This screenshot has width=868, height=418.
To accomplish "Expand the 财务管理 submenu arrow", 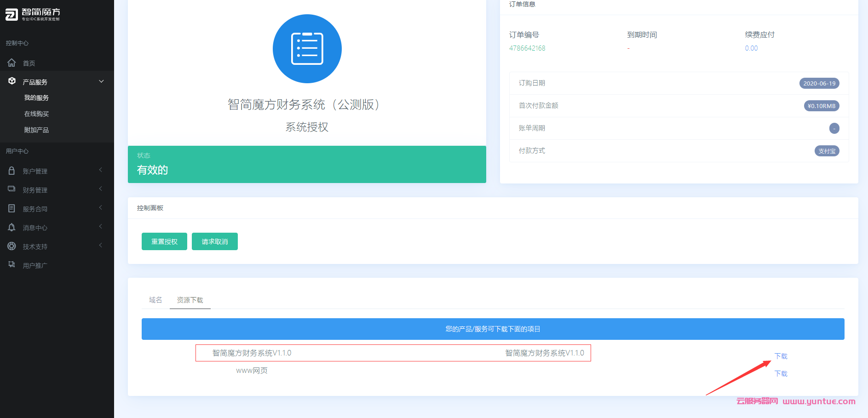I will [101, 189].
